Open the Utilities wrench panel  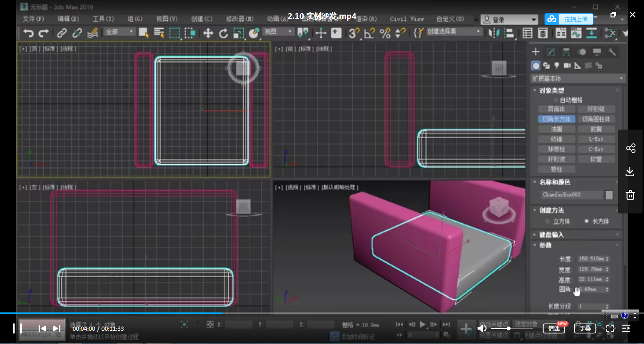(x=612, y=52)
